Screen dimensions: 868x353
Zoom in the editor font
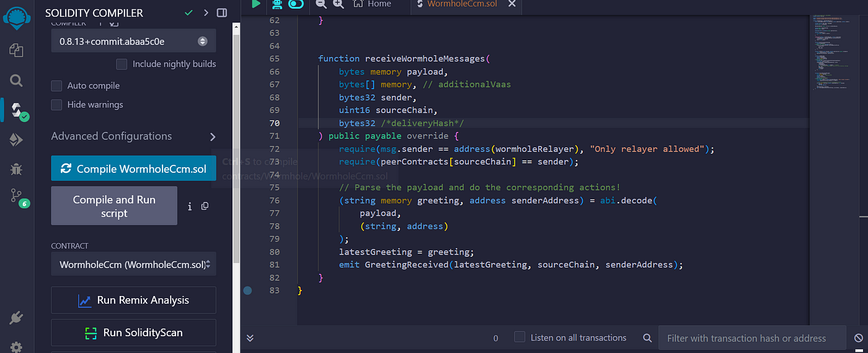tap(338, 4)
